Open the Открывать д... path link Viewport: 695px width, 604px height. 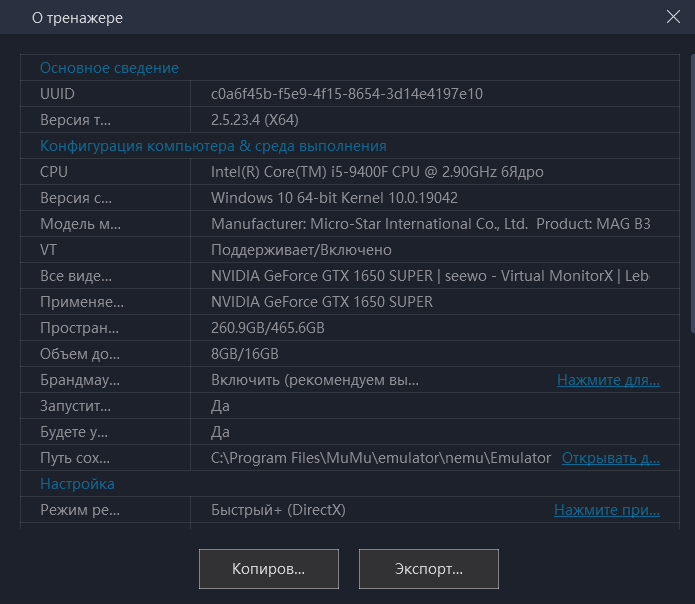pos(611,458)
